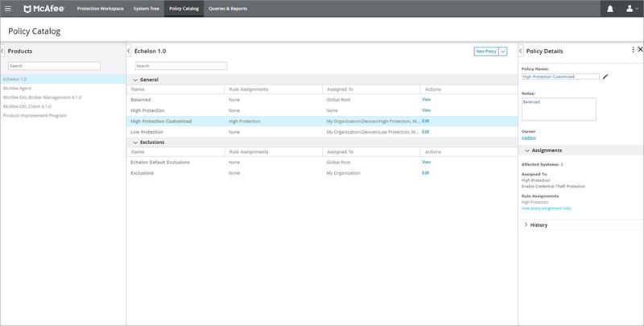Close the Policy Details panel
Viewport: 644px width, 326px height.
640,50
